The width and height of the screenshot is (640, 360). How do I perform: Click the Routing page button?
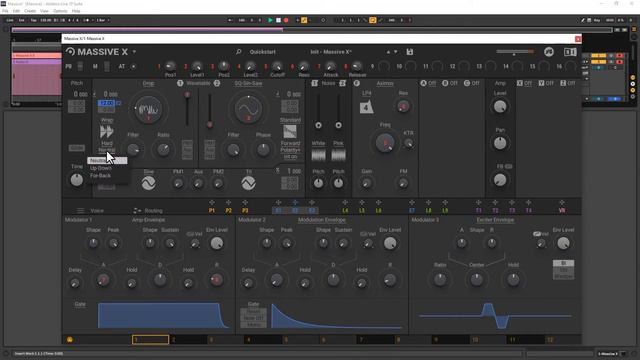[153, 211]
